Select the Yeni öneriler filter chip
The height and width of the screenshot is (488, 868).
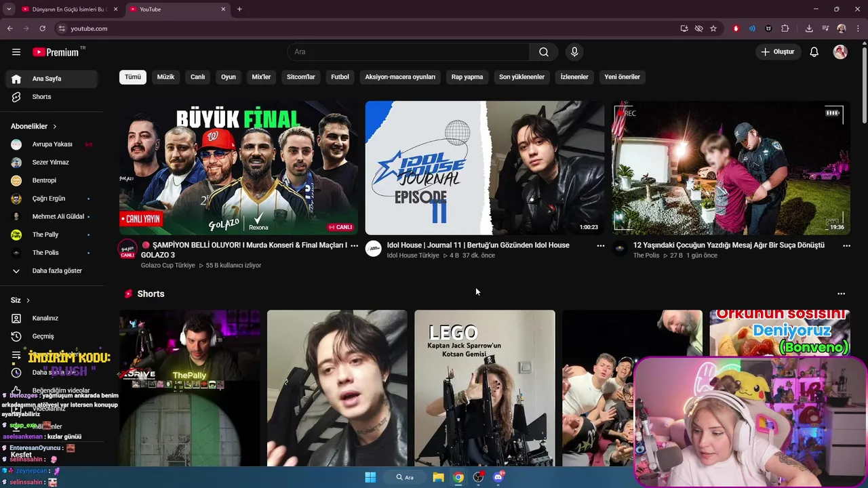click(622, 77)
